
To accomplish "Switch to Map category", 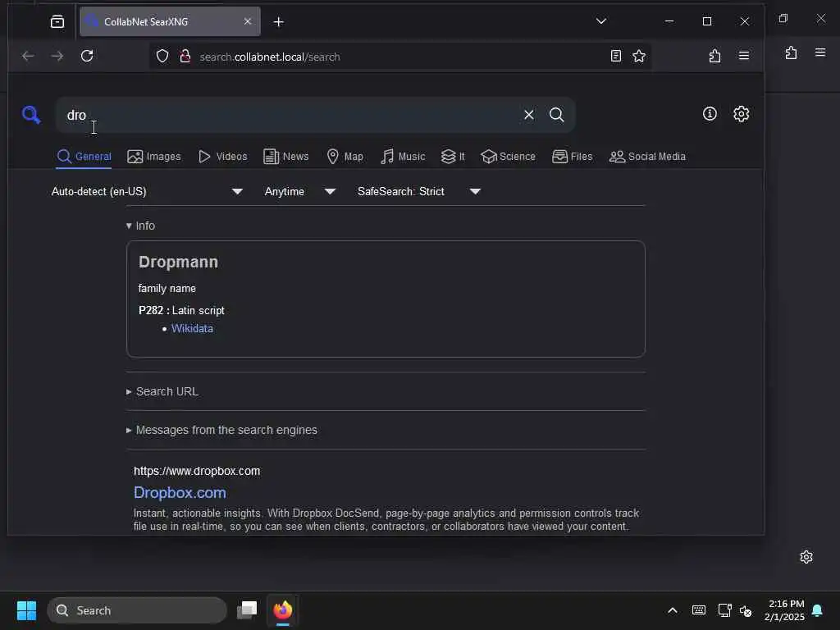I will click(345, 157).
